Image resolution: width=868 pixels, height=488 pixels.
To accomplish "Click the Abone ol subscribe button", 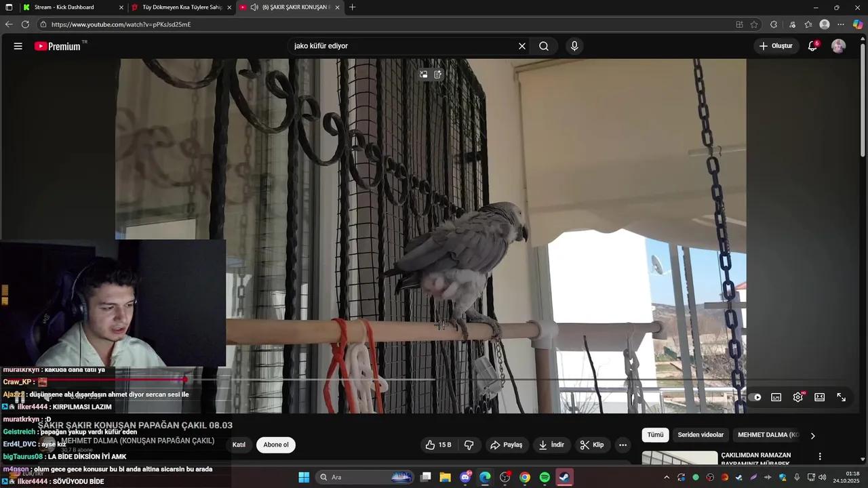I will [276, 445].
